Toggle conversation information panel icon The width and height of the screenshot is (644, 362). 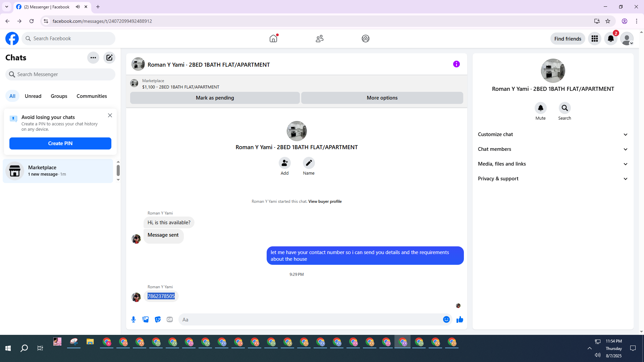click(456, 64)
